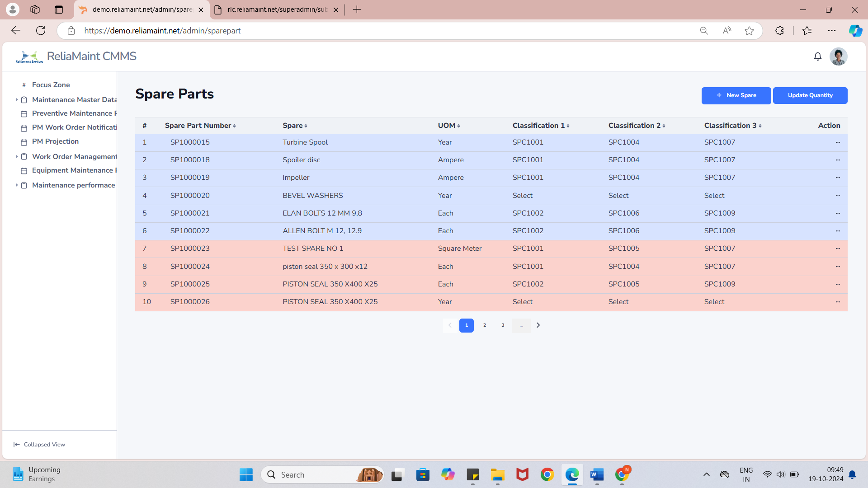Click the Collapsed View sidebar icon
Viewport: 868px width, 488px height.
point(17,445)
